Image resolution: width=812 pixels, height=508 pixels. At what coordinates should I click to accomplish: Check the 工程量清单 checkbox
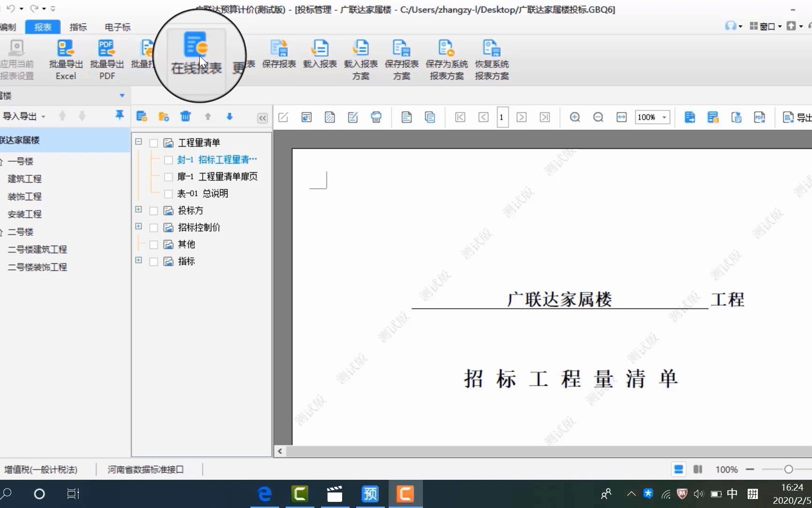pos(153,143)
